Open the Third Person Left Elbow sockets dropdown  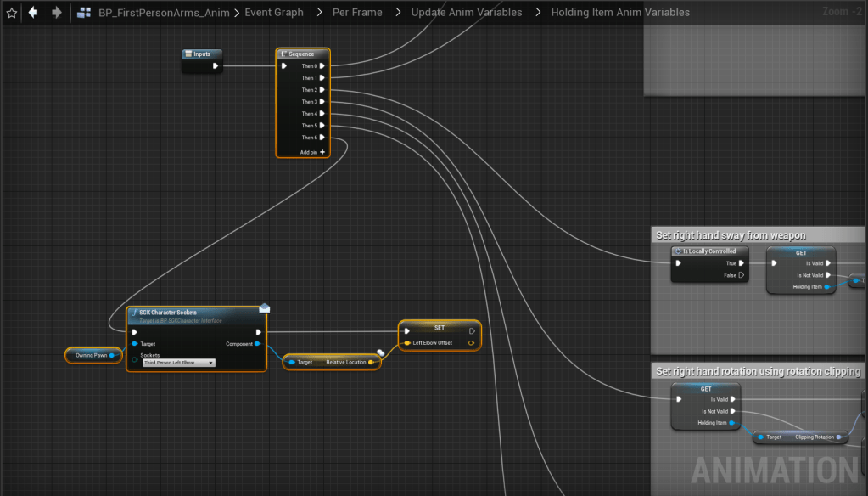pyautogui.click(x=178, y=363)
